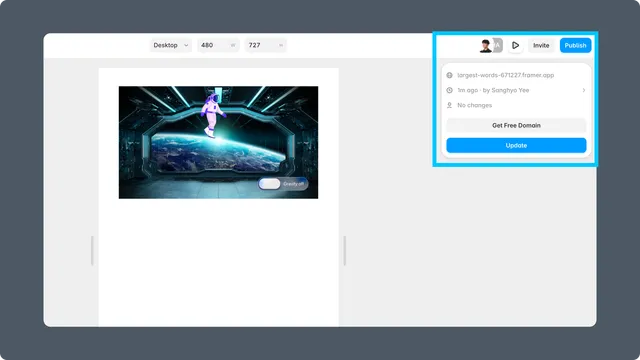Click the height field showing 727
640x360 pixels.
(x=265, y=45)
